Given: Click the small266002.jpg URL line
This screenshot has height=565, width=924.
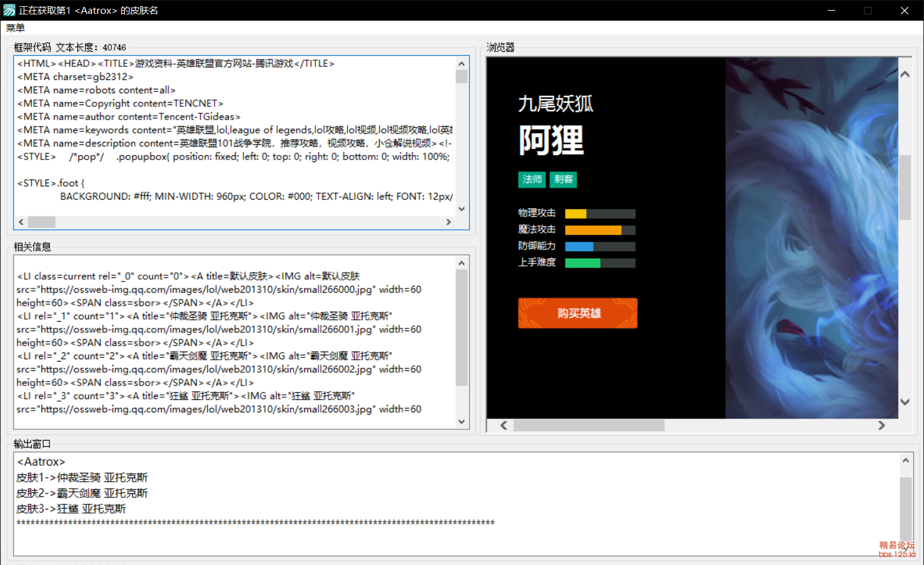Looking at the screenshot, I should tap(219, 370).
